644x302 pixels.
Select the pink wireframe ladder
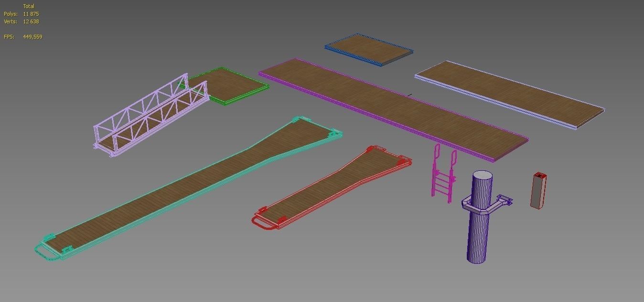click(x=444, y=173)
